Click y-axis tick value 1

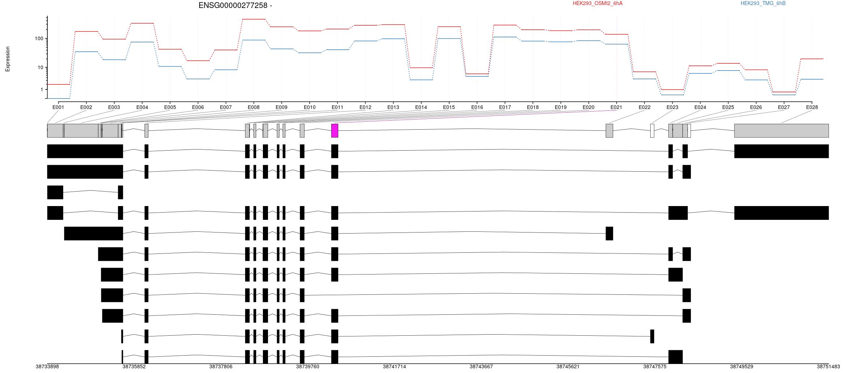[x=42, y=89]
